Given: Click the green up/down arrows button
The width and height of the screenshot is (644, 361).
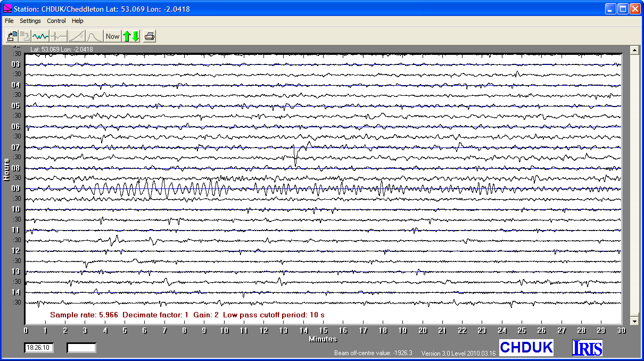Looking at the screenshot, I should [131, 36].
